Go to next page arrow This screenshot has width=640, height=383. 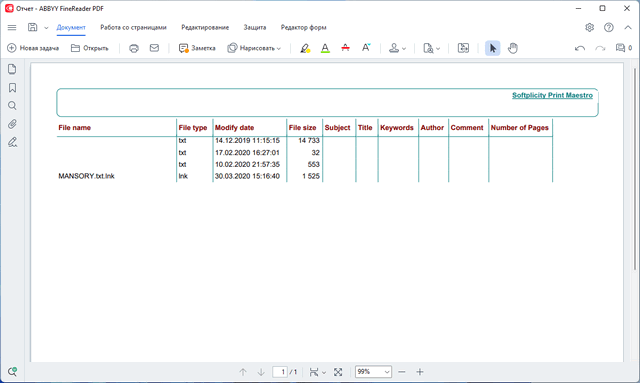261,372
